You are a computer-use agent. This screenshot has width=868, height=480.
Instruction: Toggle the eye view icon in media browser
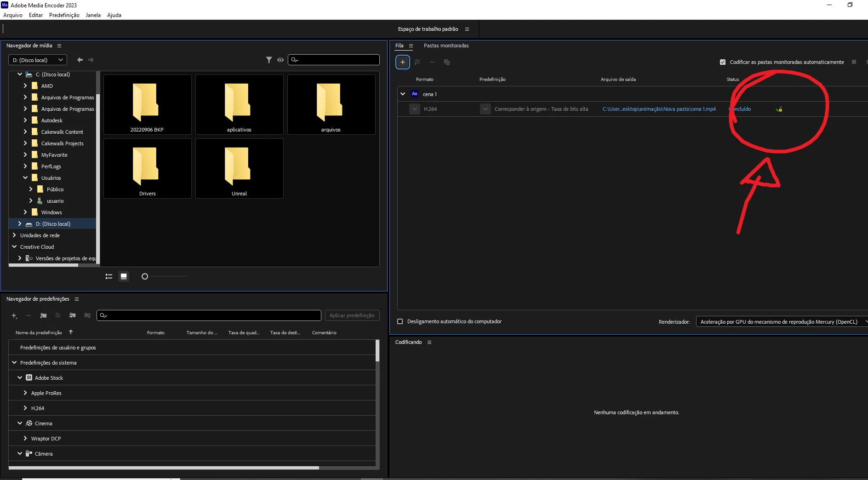pyautogui.click(x=280, y=60)
